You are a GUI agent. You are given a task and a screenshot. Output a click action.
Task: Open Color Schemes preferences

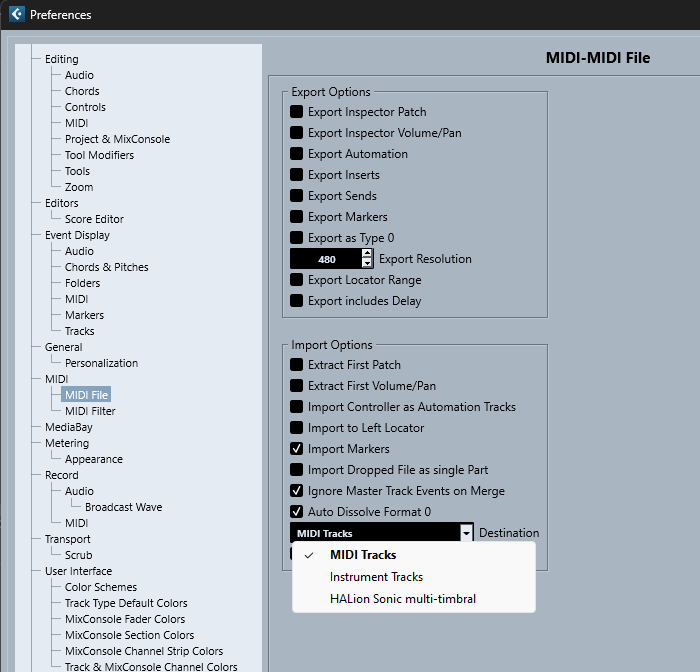(101, 587)
